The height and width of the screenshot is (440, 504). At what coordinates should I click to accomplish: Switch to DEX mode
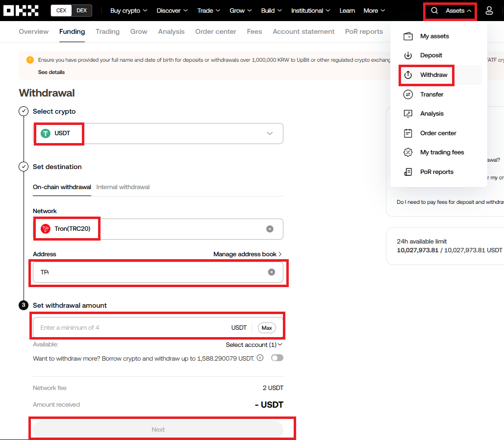pyautogui.click(x=82, y=11)
